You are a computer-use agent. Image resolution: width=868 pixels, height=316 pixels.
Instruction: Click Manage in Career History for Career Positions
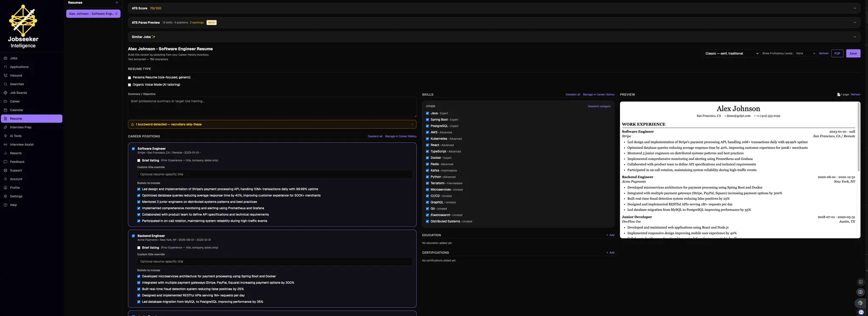[x=401, y=137]
